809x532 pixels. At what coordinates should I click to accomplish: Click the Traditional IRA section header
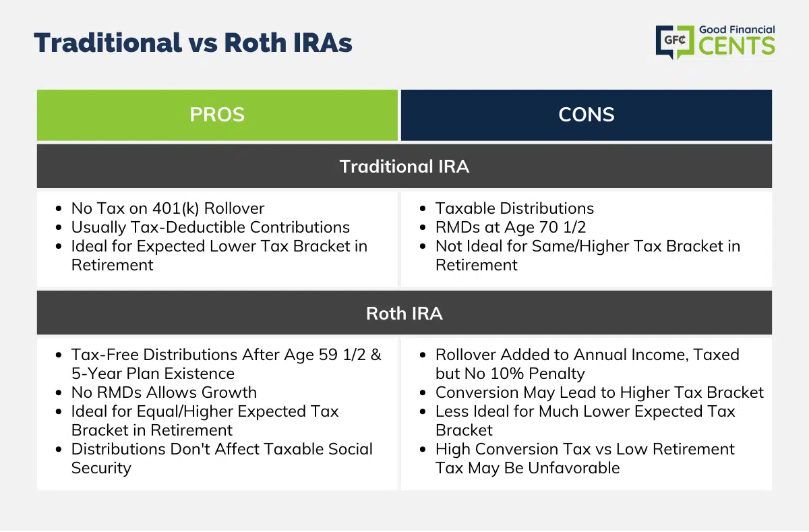tap(404, 166)
